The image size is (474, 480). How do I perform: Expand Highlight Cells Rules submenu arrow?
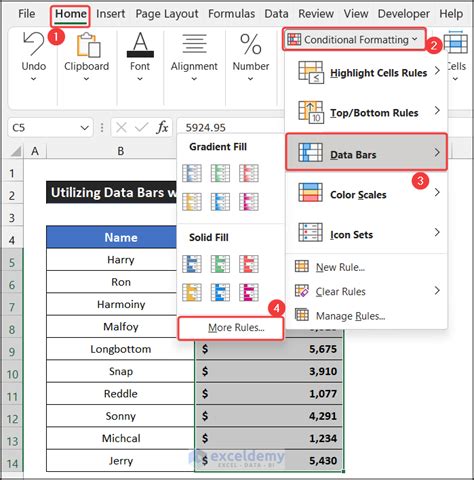(x=437, y=70)
